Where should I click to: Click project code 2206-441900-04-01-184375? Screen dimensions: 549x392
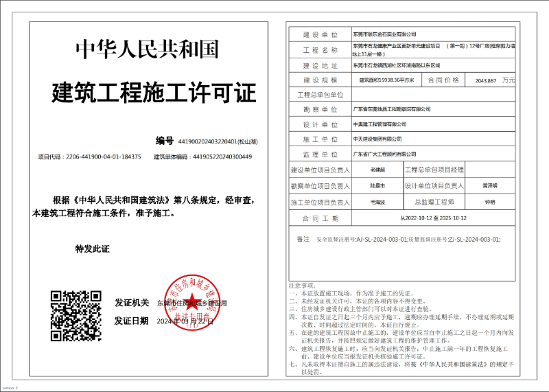click(104, 157)
